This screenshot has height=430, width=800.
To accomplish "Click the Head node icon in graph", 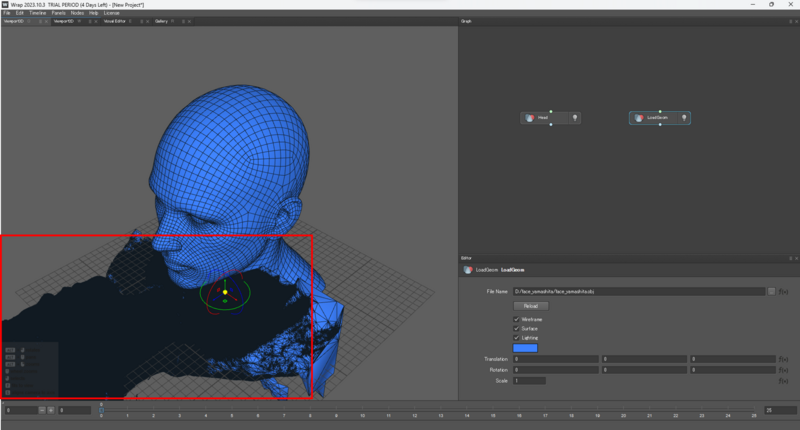I will (x=530, y=118).
